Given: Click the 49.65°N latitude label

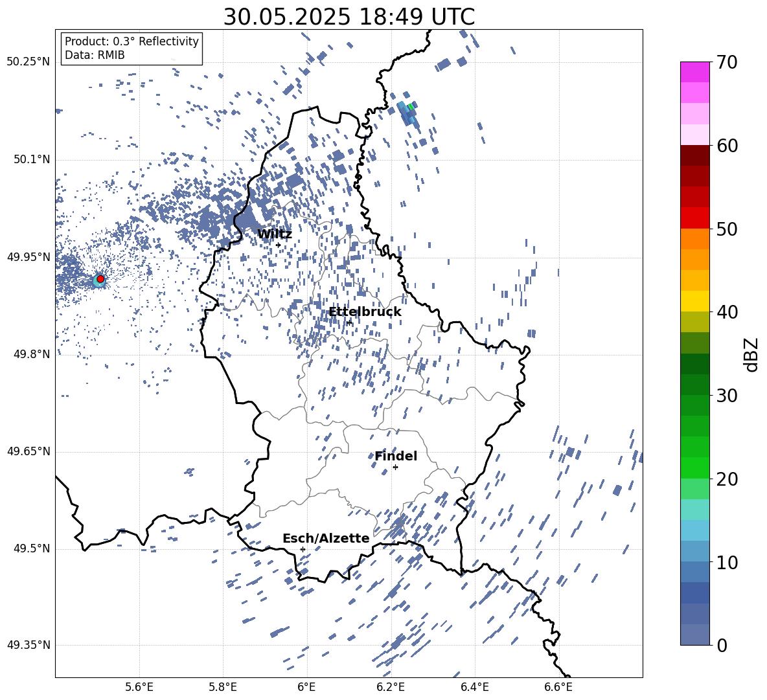Looking at the screenshot, I should click(29, 451).
